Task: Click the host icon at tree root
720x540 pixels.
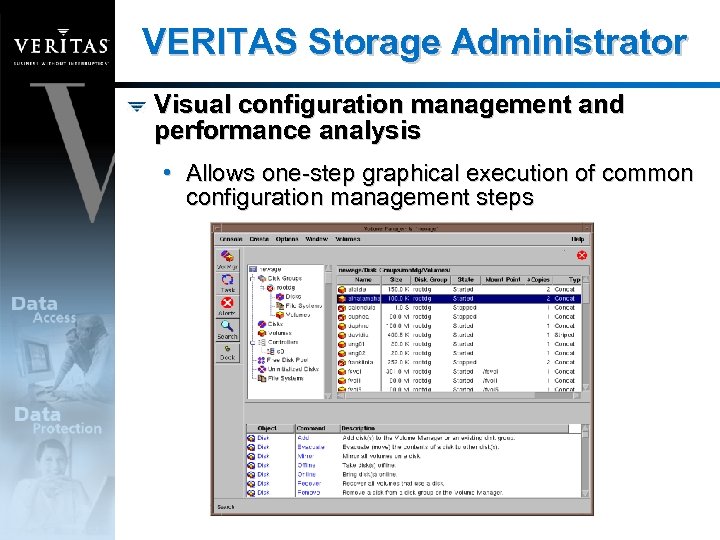Action: click(x=253, y=270)
